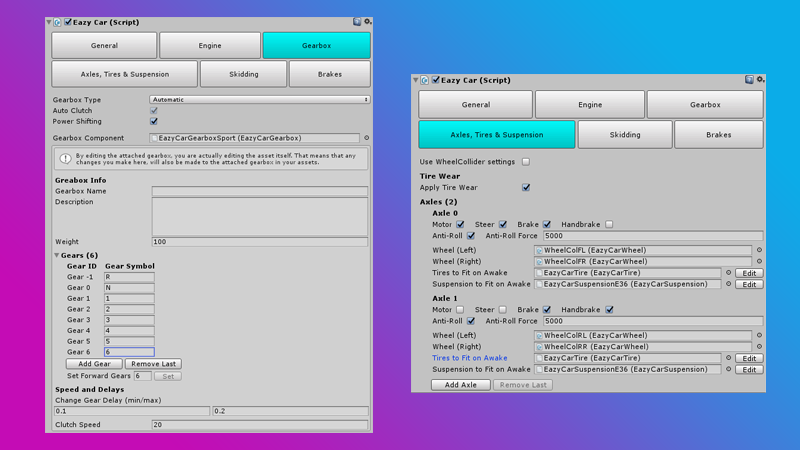Viewport: 800px width, 450px height.
Task: Open Brakes tab in right panel
Action: coord(718,135)
